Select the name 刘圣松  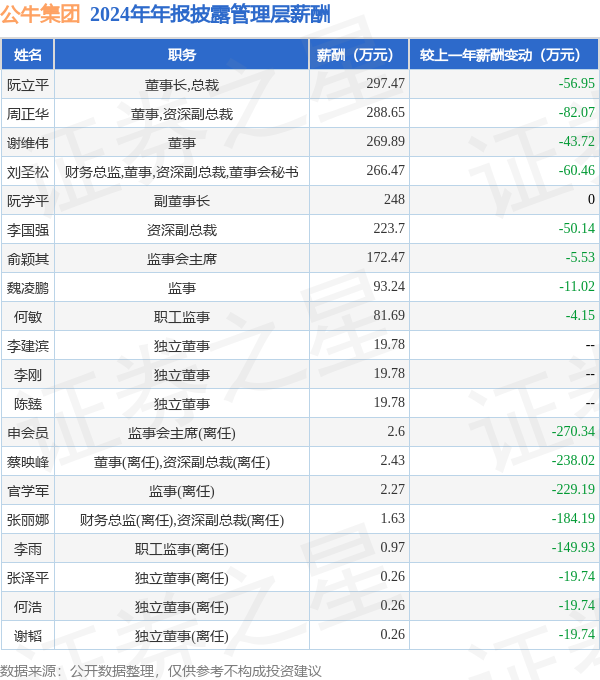click(x=28, y=172)
